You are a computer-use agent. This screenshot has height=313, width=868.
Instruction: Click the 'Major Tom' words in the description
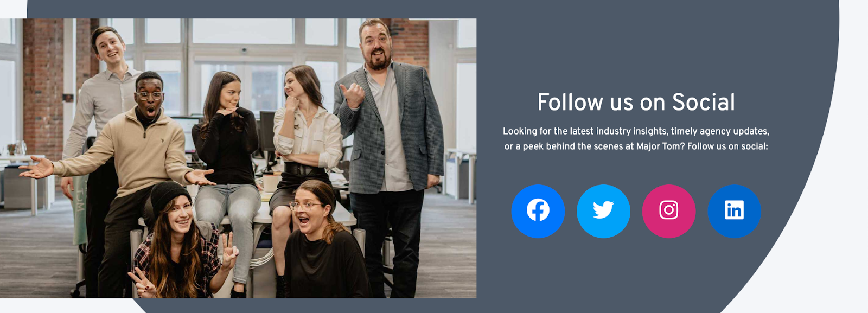tap(660, 146)
